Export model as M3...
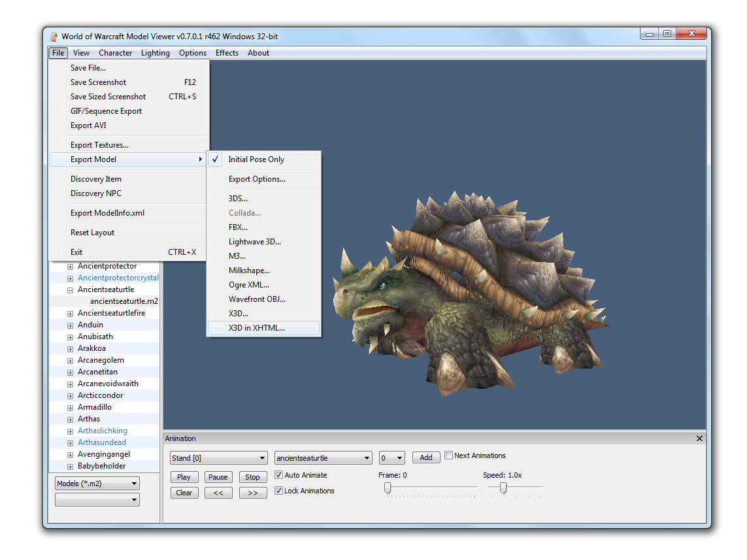 (264, 256)
